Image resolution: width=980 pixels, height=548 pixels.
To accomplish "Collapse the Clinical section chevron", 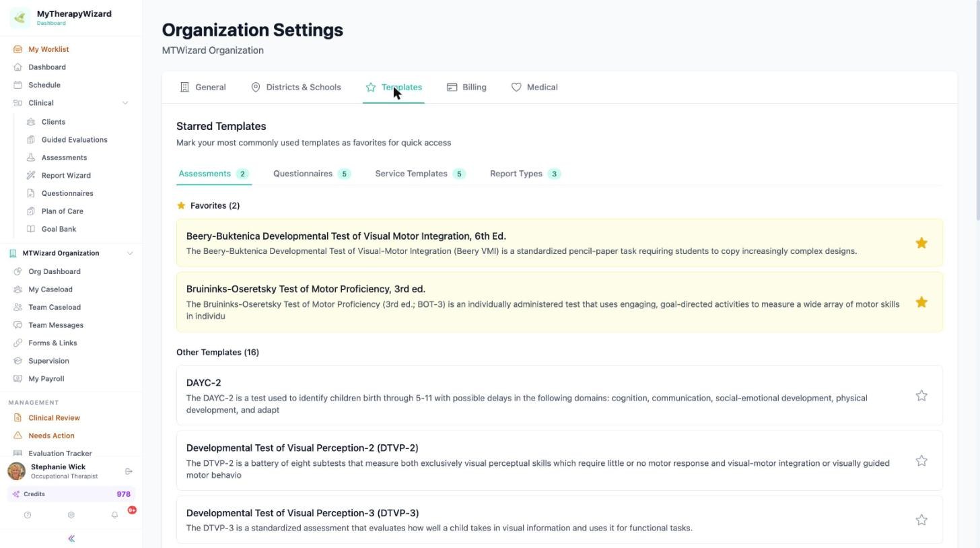I will click(125, 103).
